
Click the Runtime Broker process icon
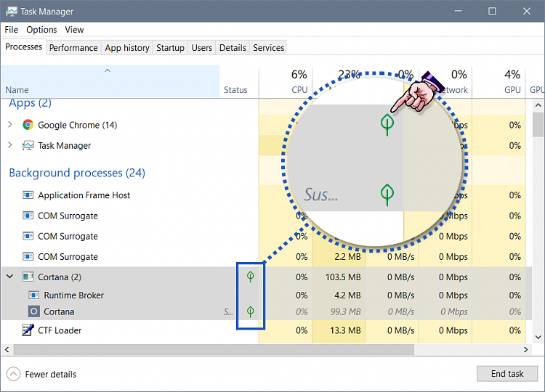(x=34, y=295)
